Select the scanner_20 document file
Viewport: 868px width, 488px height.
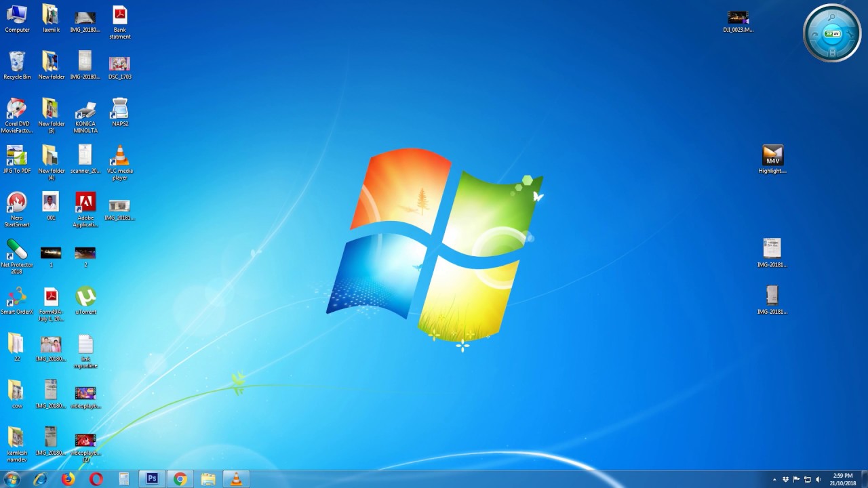pos(85,159)
